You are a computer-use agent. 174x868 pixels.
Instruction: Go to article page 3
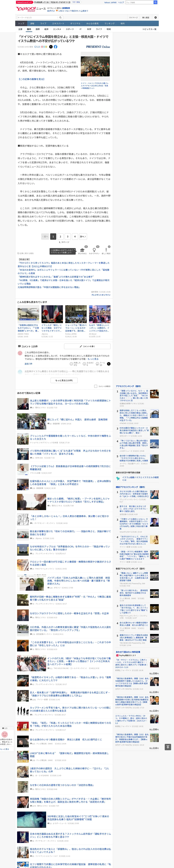click(x=68, y=237)
